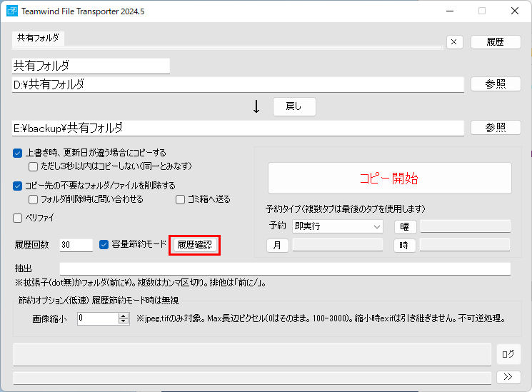Enable ただし3秒以内はコピーしない checkbox
The height and width of the screenshot is (392, 532).
point(33,166)
